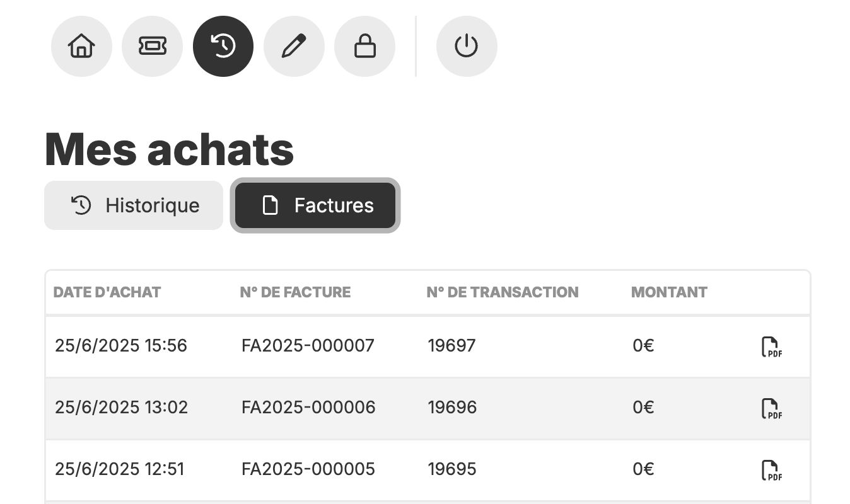Image resolution: width=850 pixels, height=504 pixels.
Task: Log out with the power icon
Action: (467, 47)
